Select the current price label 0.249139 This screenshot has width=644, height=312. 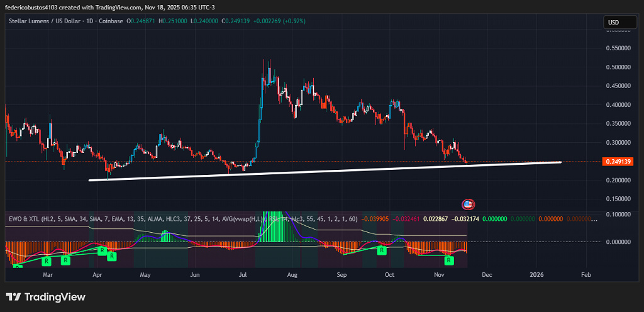click(619, 162)
